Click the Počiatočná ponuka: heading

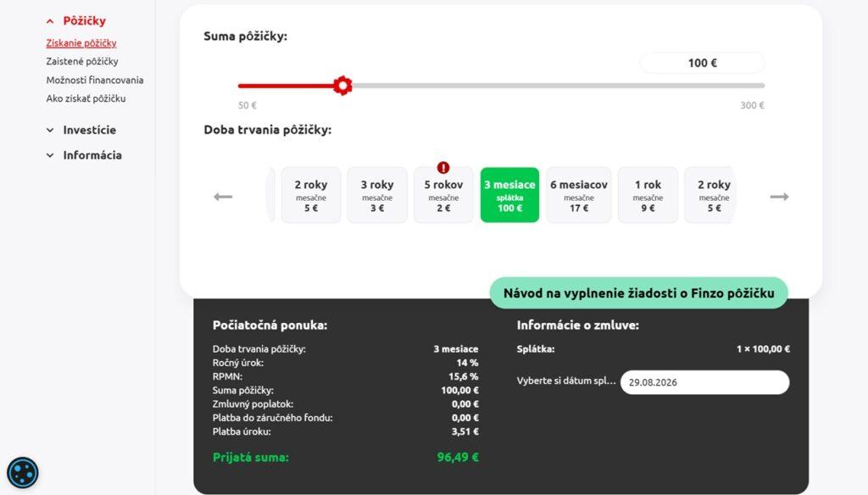pyautogui.click(x=270, y=325)
